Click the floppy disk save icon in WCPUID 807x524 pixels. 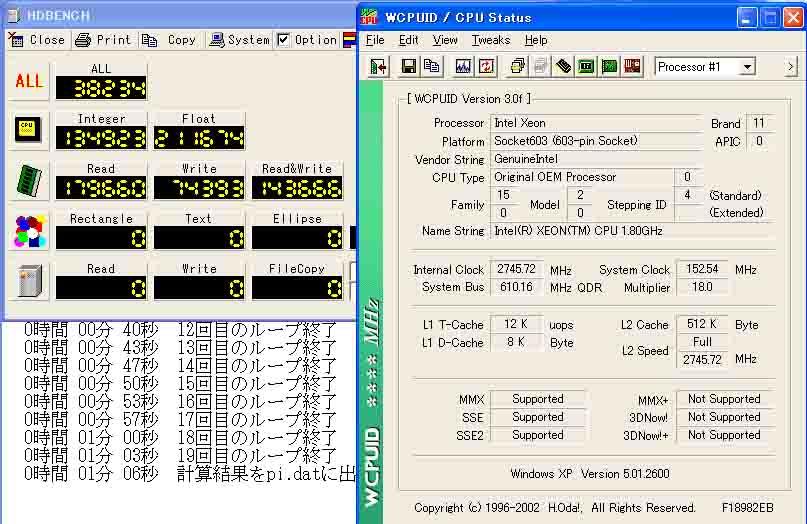tap(409, 66)
